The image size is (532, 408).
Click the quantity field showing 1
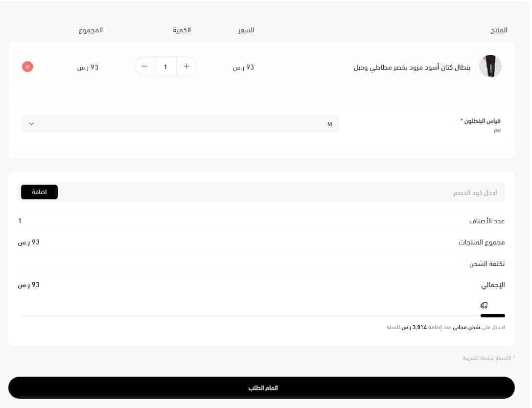[165, 67]
